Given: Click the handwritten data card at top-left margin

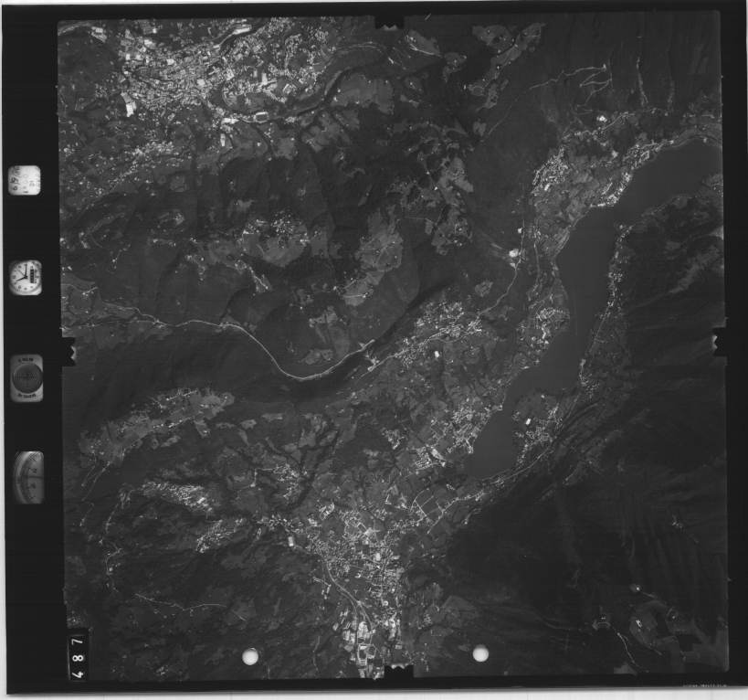Looking at the screenshot, I should coord(25,180).
